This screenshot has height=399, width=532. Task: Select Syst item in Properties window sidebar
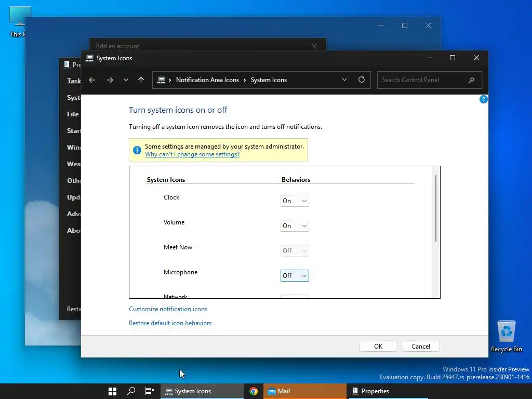tap(74, 98)
